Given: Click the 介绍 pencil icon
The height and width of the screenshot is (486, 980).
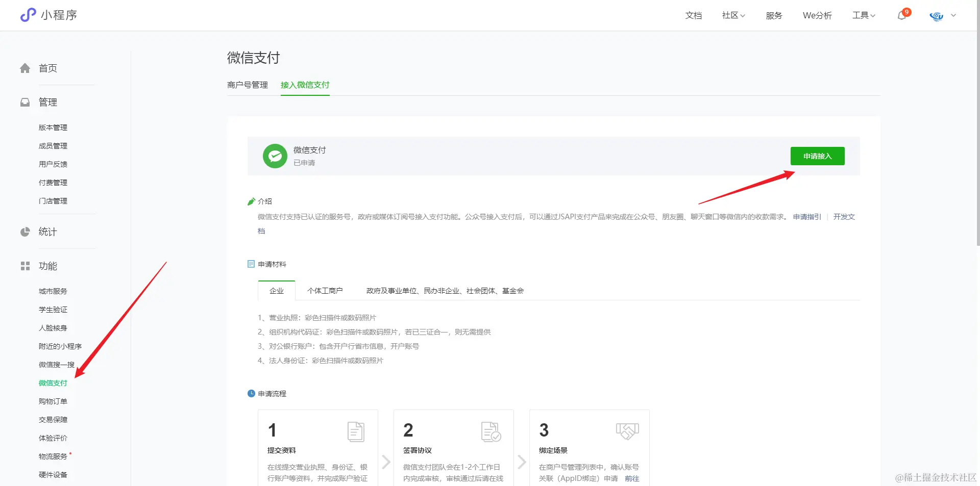Looking at the screenshot, I should (251, 201).
